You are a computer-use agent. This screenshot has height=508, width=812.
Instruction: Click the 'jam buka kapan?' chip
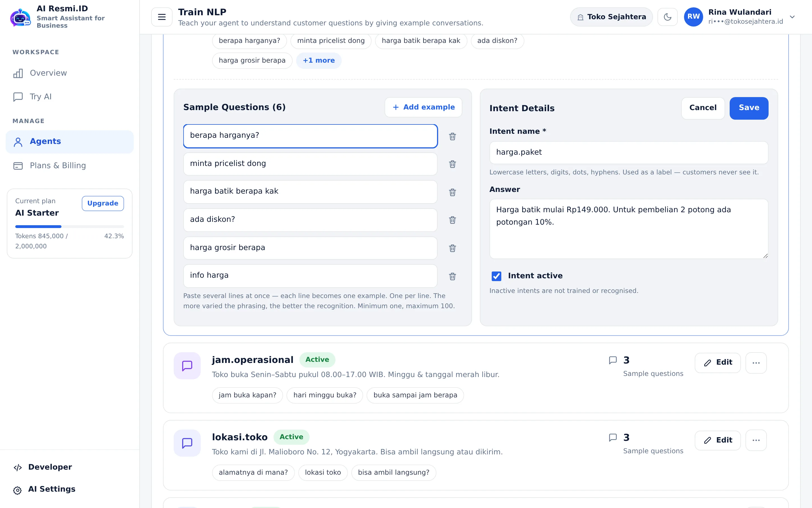click(x=247, y=395)
